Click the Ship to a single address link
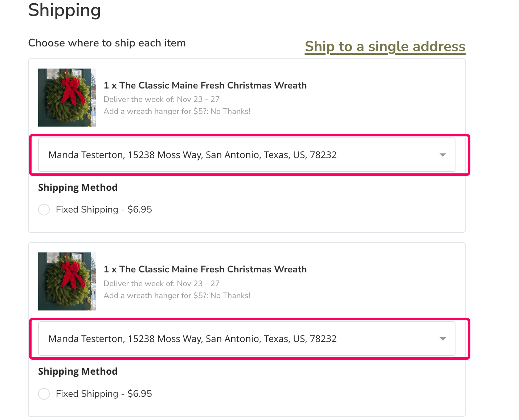 click(385, 46)
